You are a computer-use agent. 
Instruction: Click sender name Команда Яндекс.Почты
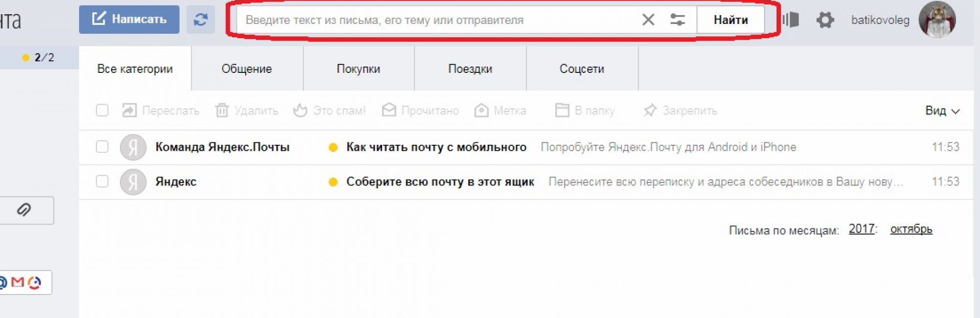click(223, 147)
